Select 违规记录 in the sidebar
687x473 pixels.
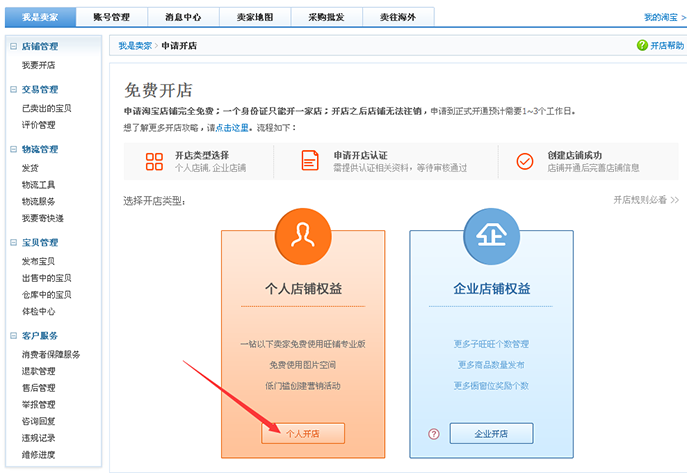(x=39, y=438)
